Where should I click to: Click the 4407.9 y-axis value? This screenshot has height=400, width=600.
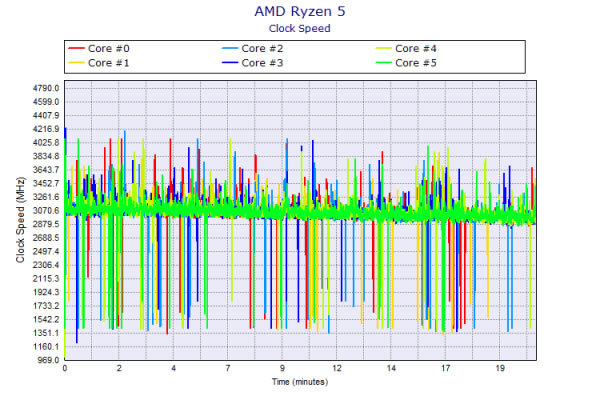point(46,116)
